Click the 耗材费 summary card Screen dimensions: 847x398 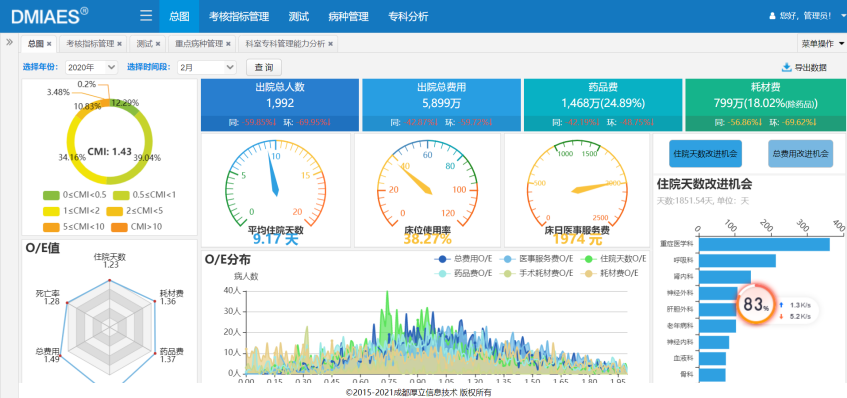point(765,105)
